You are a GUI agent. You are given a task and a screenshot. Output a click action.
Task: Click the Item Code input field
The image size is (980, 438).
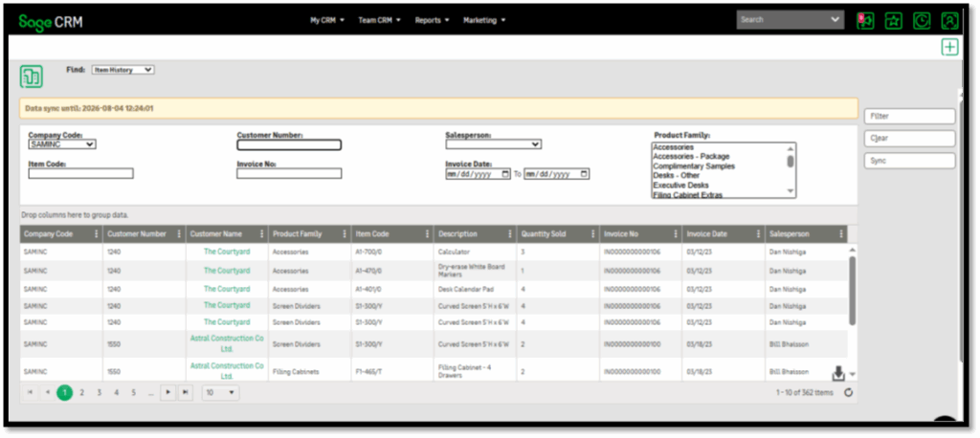(x=80, y=174)
